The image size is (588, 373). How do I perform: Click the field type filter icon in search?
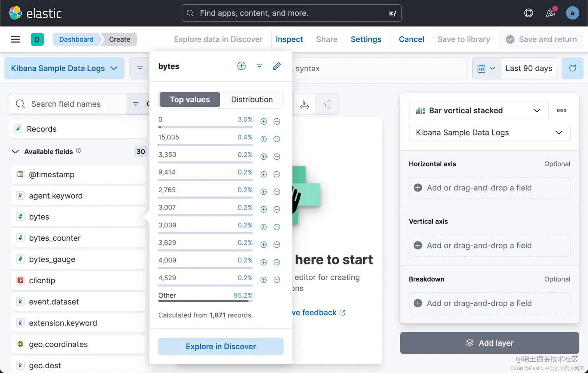[136, 104]
